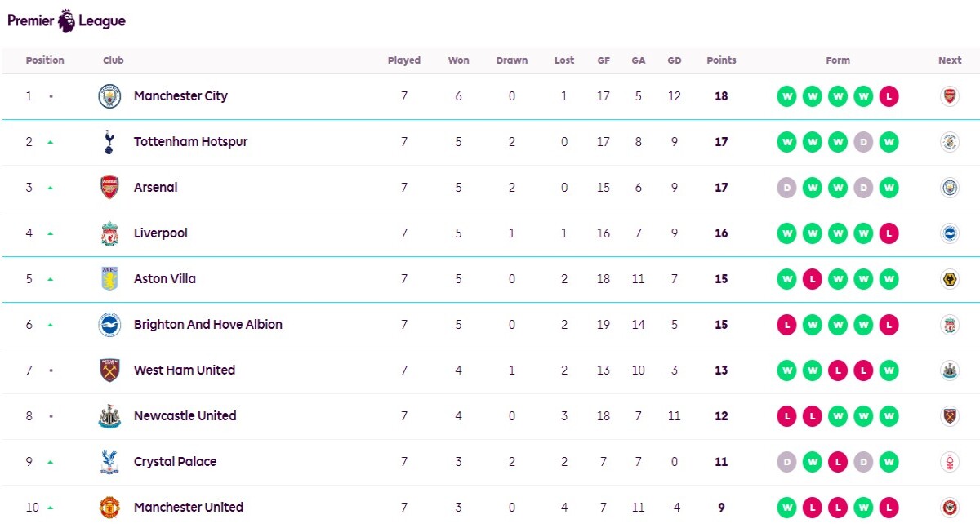This screenshot has width=980, height=528.
Task: Click the Premier League logo
Action: [67, 20]
